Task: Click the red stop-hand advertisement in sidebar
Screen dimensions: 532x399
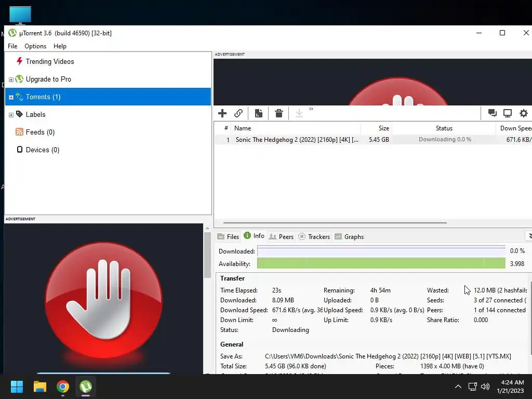Action: (103, 299)
